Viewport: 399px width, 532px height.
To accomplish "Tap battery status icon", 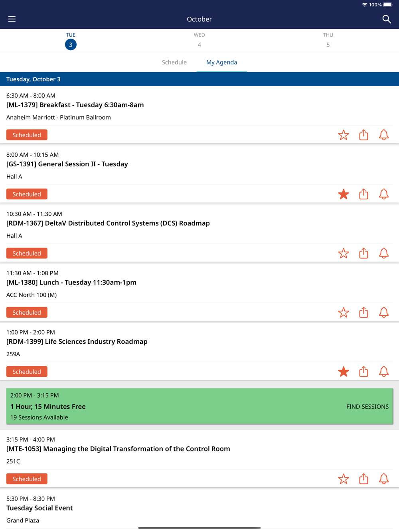I will (x=388, y=5).
